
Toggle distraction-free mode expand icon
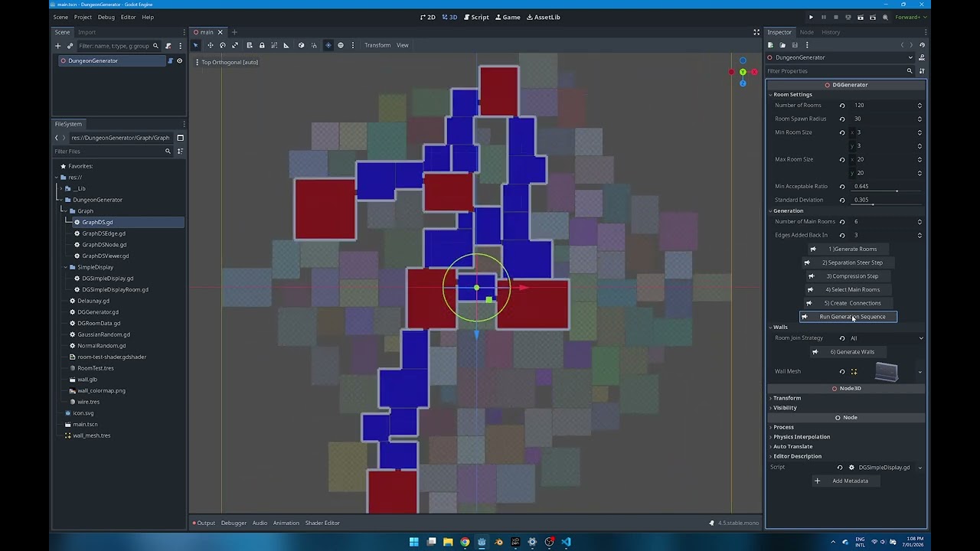(x=756, y=32)
